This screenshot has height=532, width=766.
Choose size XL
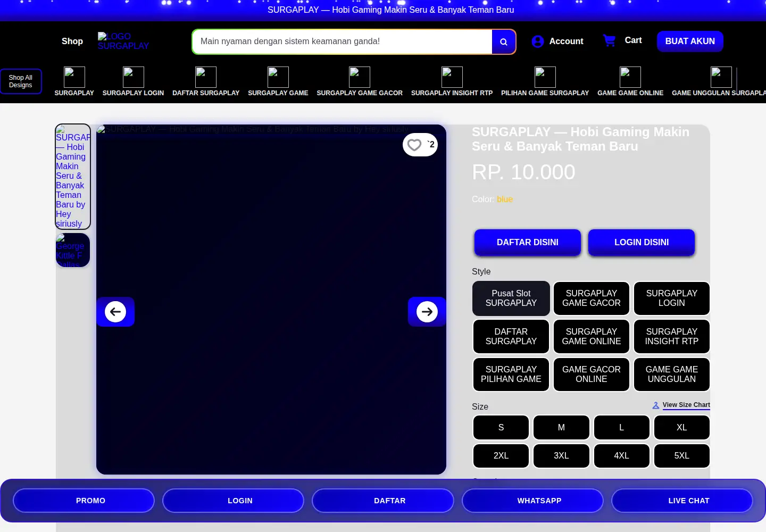[682, 428]
